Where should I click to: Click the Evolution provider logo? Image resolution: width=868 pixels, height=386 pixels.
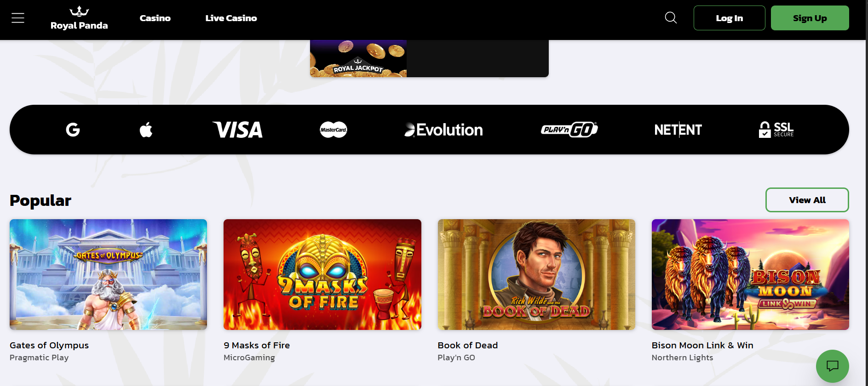click(x=443, y=130)
